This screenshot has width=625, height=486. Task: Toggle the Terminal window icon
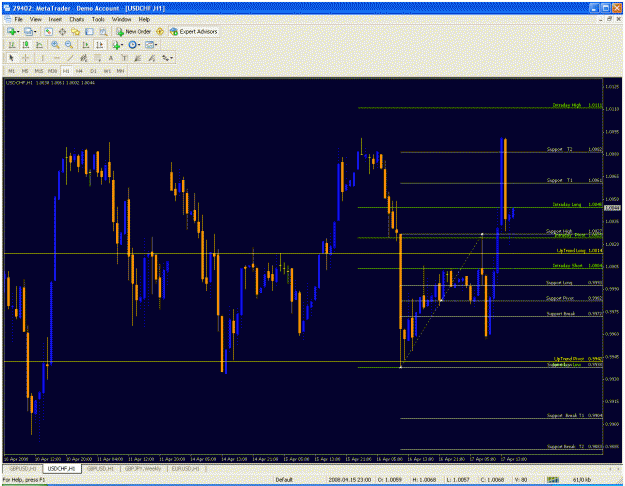pos(89,31)
